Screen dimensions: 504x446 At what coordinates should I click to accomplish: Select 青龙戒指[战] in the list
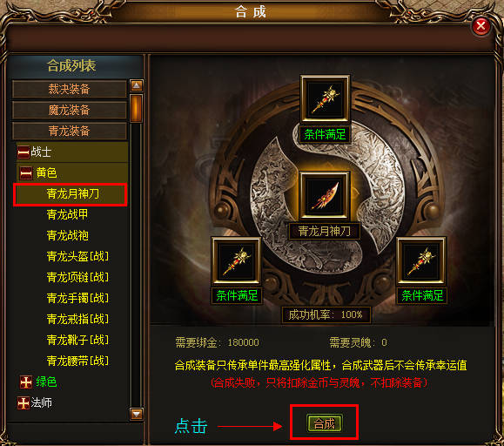coord(77,319)
